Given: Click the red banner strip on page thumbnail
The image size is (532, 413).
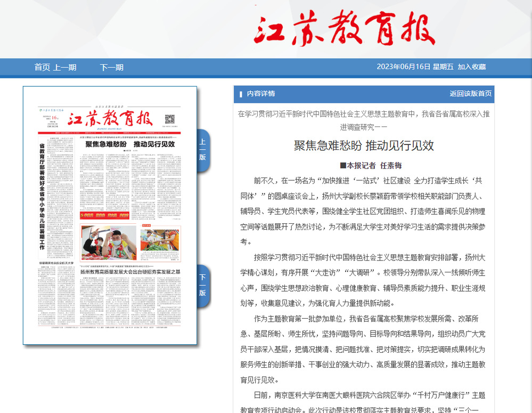Looking at the screenshot, I should tap(130, 216).
